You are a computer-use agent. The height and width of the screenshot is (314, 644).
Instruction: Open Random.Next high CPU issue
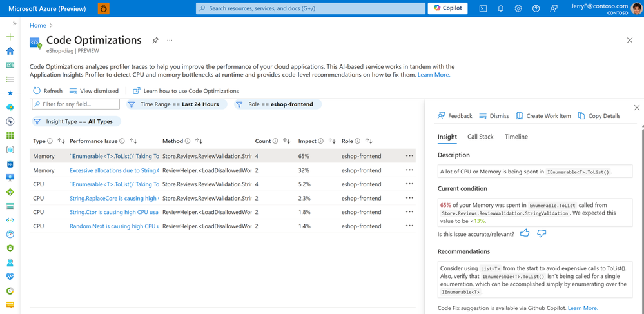pyautogui.click(x=115, y=226)
